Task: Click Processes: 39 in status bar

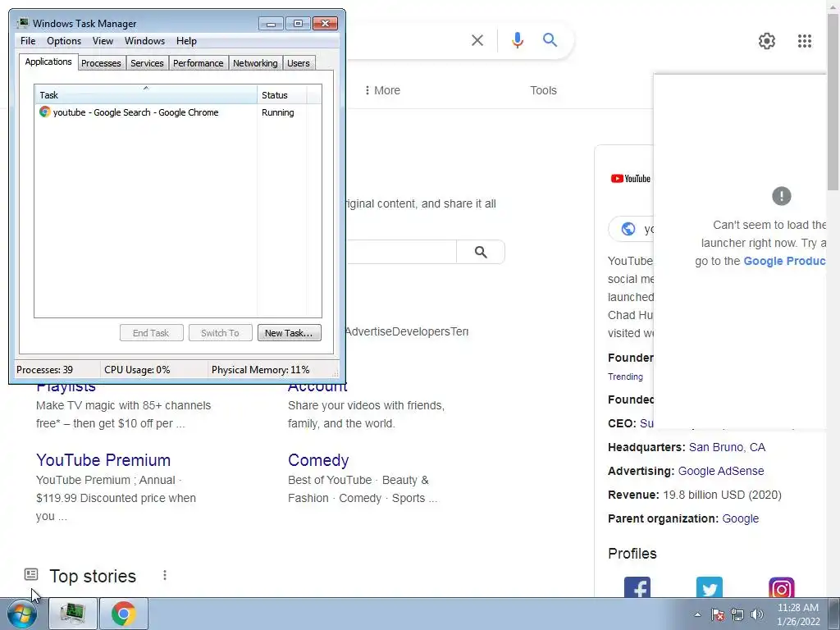Action: tap(45, 370)
